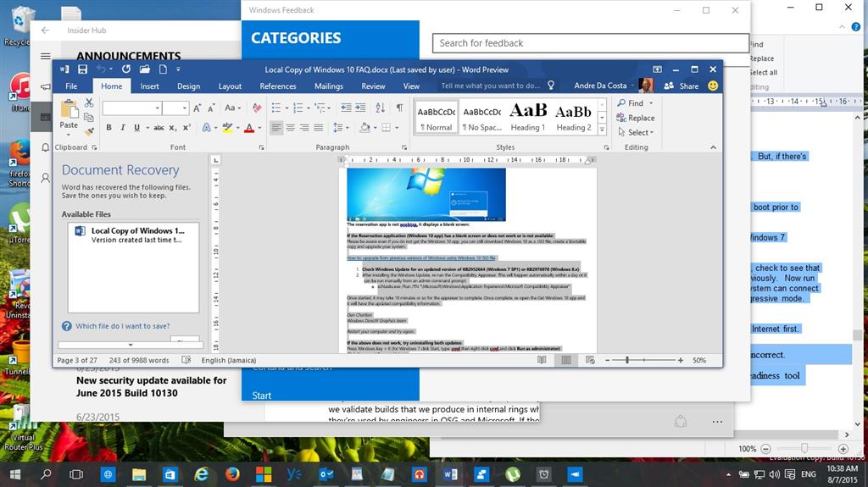Decrease font size with Shrink Font icon
868x487 pixels.
point(211,108)
